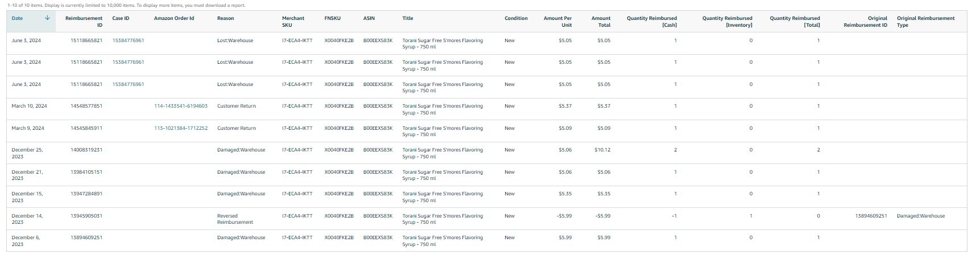Click the Amount Total column header
Image resolution: width=980 pixels, height=254 pixels.
[601, 22]
